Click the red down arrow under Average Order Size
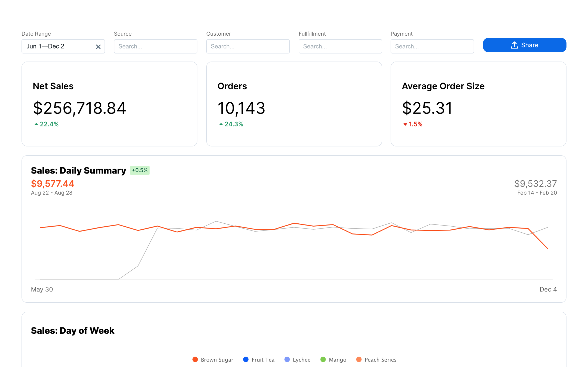 point(405,124)
